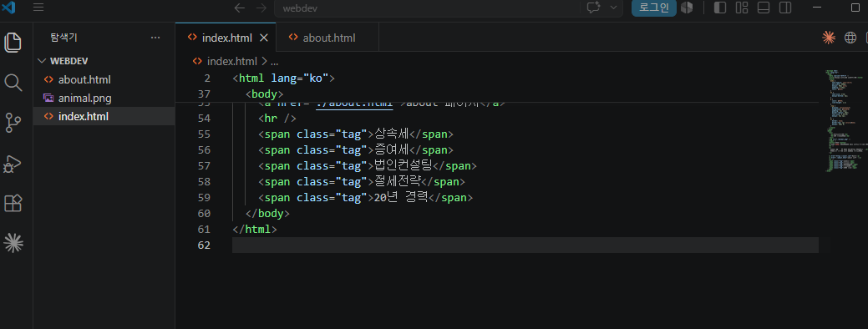Toggle the secondary side bar layout icon

pyautogui.click(x=785, y=8)
